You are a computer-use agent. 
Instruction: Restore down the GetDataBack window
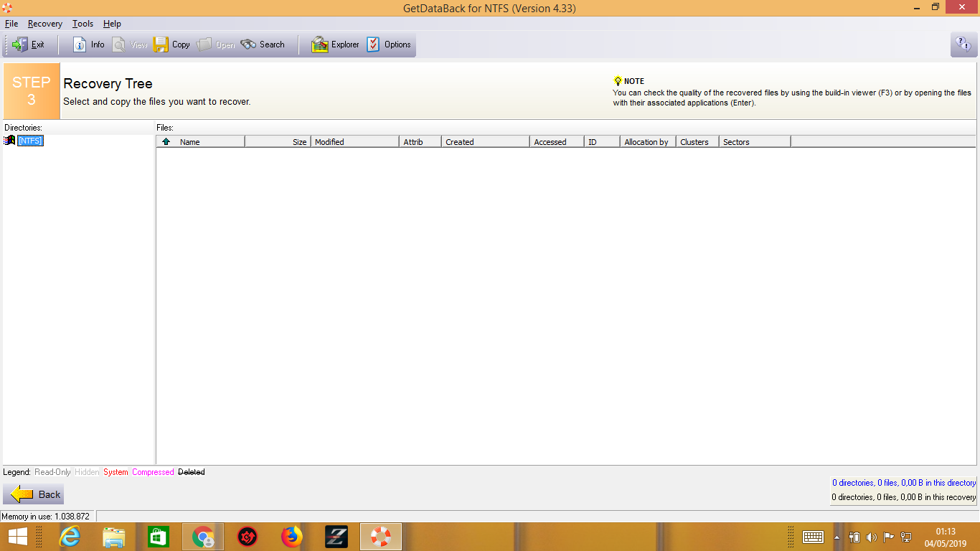pos(936,8)
